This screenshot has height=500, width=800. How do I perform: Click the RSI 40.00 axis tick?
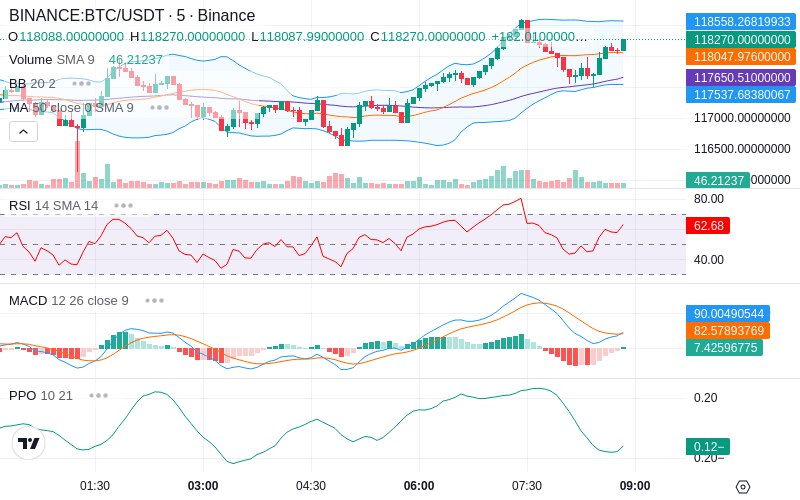point(709,260)
